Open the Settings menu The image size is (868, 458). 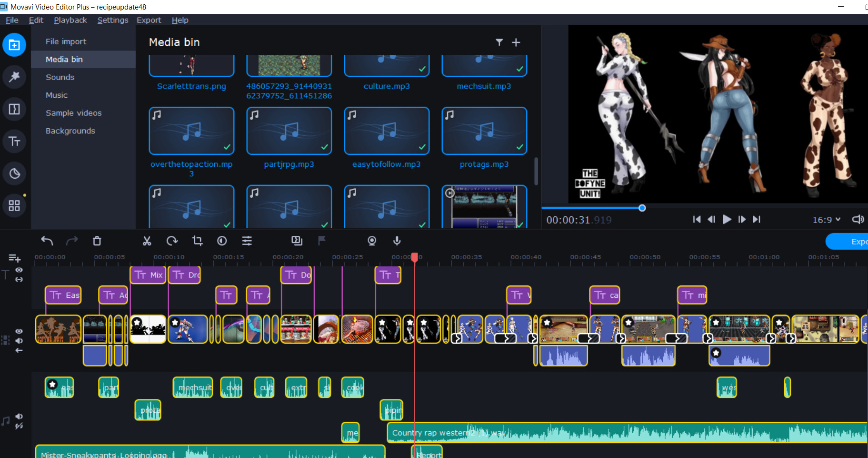(113, 20)
